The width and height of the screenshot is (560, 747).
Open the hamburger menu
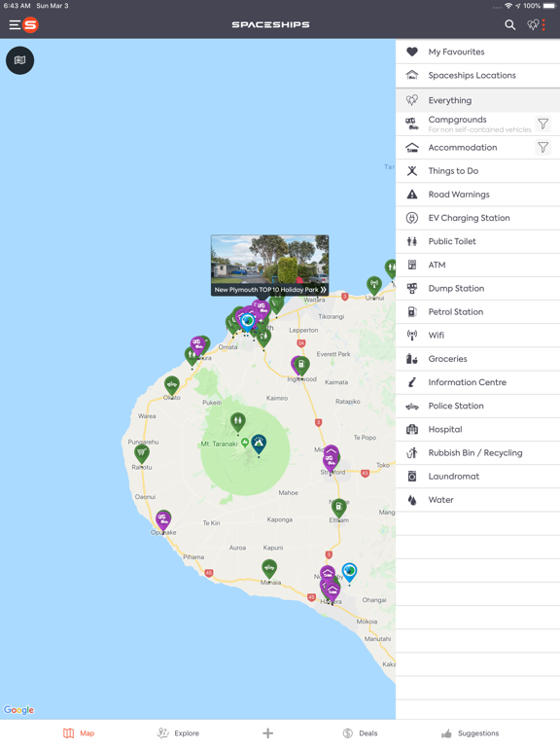point(15,24)
